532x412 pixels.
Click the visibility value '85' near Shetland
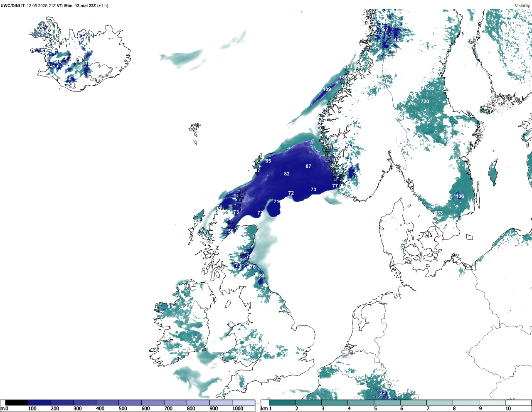(268, 161)
